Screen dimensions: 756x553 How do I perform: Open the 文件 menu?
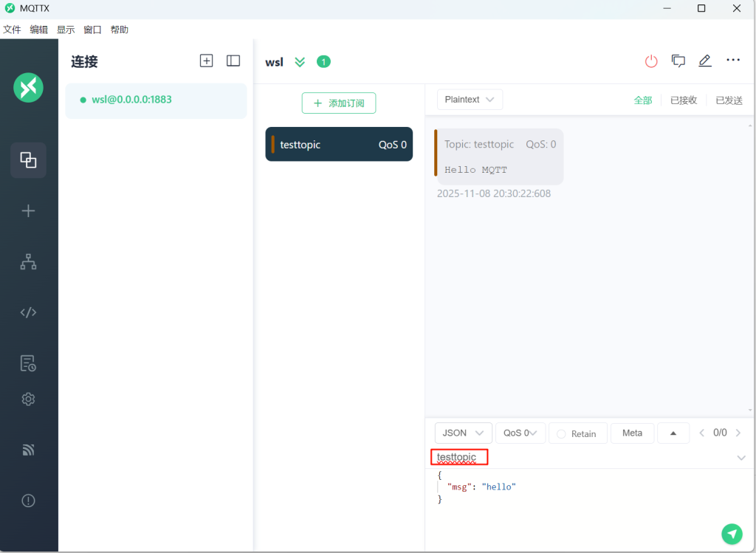click(x=12, y=30)
